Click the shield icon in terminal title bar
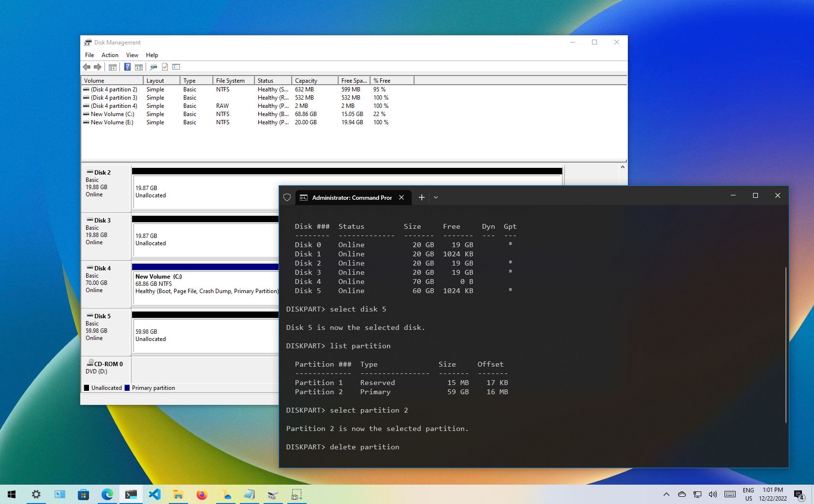The image size is (814, 504). coord(287,197)
